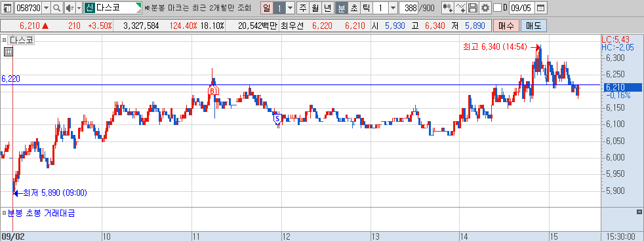644x241 pixels.
Task: Click the 388 bar count input field
Action: [x=409, y=8]
